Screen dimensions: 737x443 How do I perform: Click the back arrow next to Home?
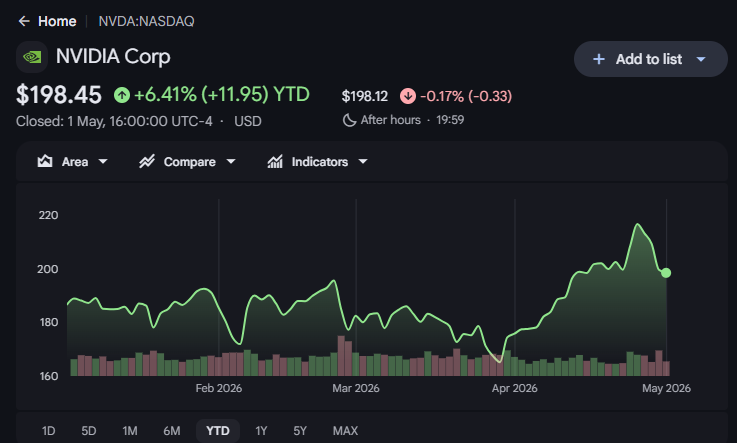(24, 21)
